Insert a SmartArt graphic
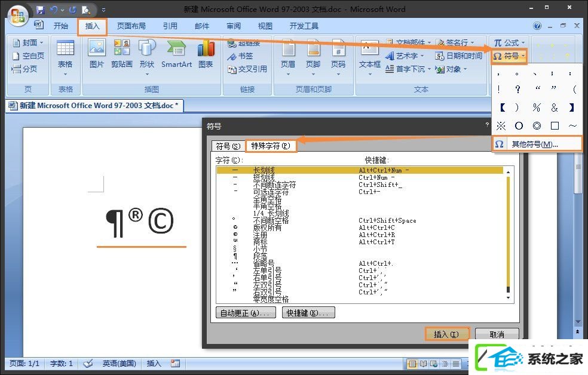This screenshot has height=375, width=588. (x=176, y=54)
